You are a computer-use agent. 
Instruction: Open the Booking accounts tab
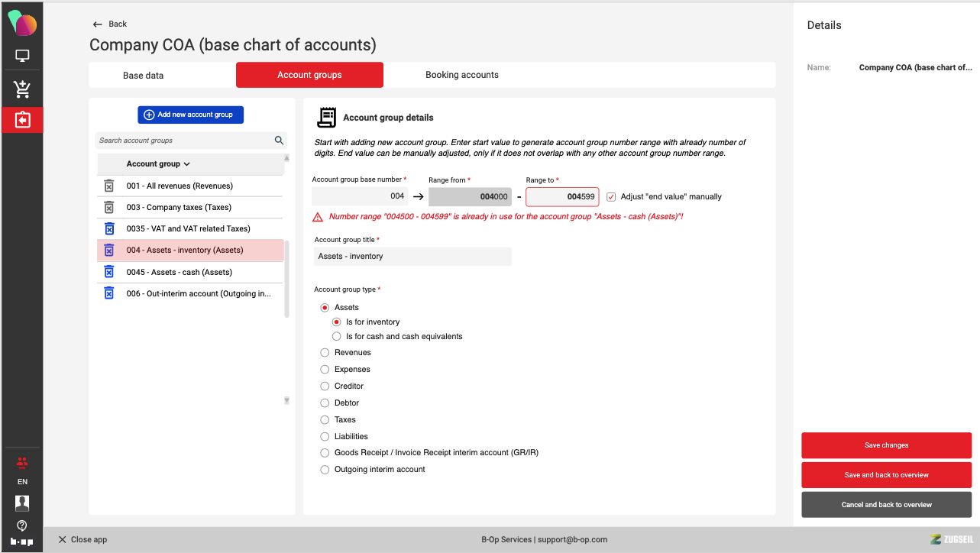[461, 75]
